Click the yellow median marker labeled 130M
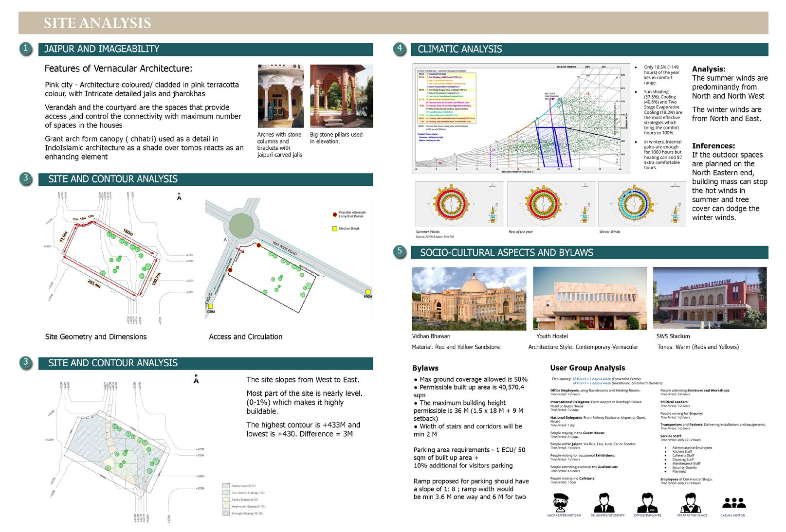The height and width of the screenshot is (532, 786). pos(211,305)
